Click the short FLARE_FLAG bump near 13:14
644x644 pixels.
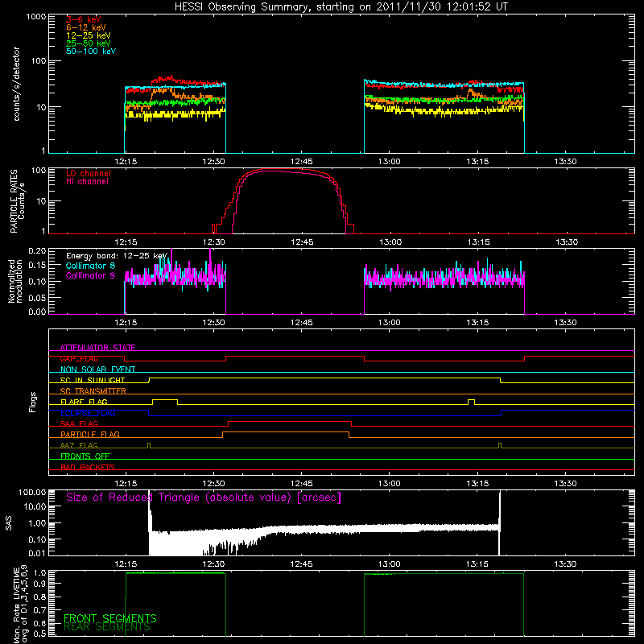coord(471,400)
